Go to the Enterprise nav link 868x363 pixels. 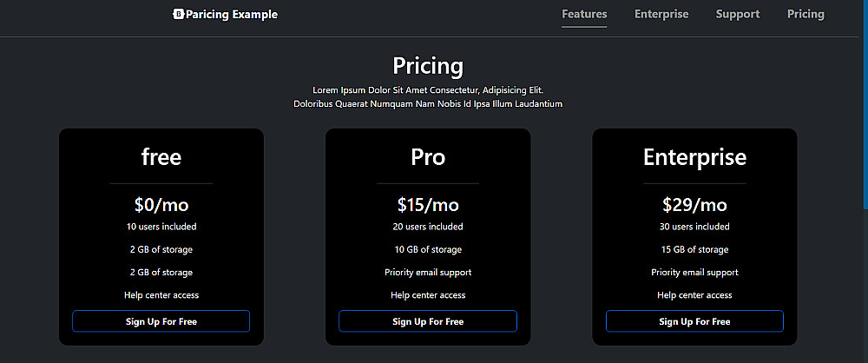661,14
